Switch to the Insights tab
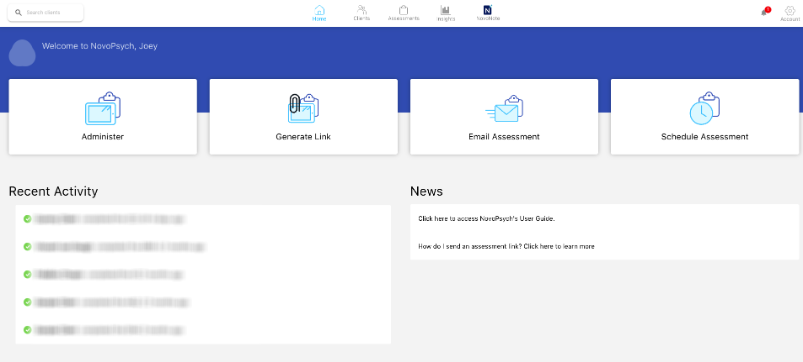The height and width of the screenshot is (362, 803). (446, 13)
